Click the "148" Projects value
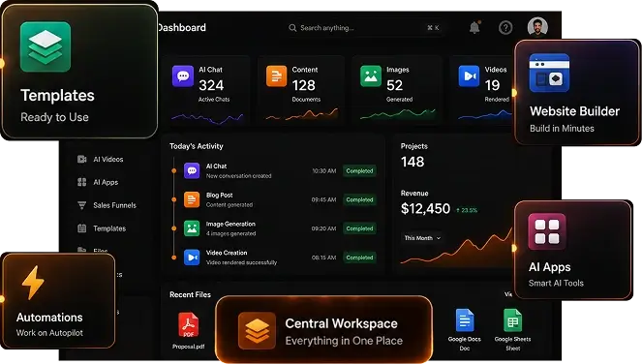This screenshot has width=642, height=364. tap(413, 162)
